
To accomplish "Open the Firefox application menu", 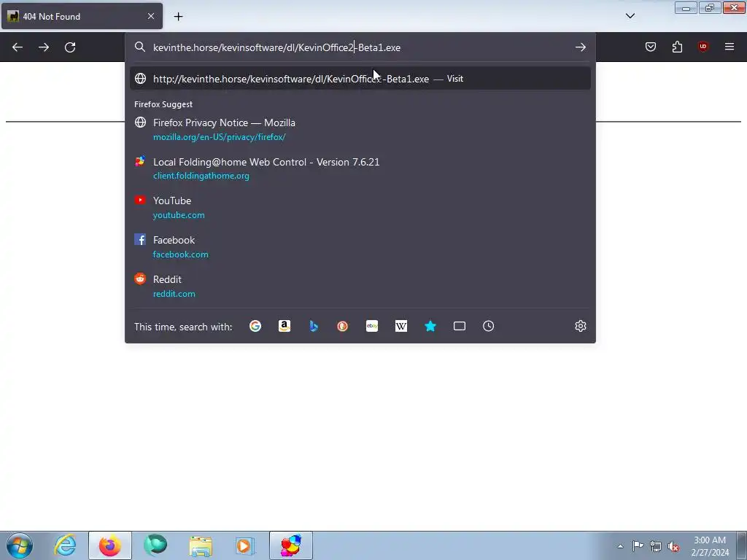I will click(x=729, y=47).
